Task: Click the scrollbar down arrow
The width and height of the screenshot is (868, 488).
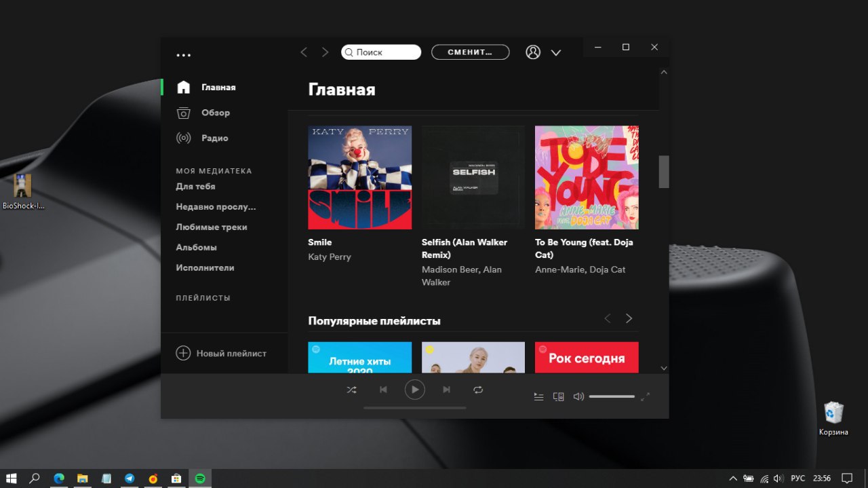Action: 664,368
